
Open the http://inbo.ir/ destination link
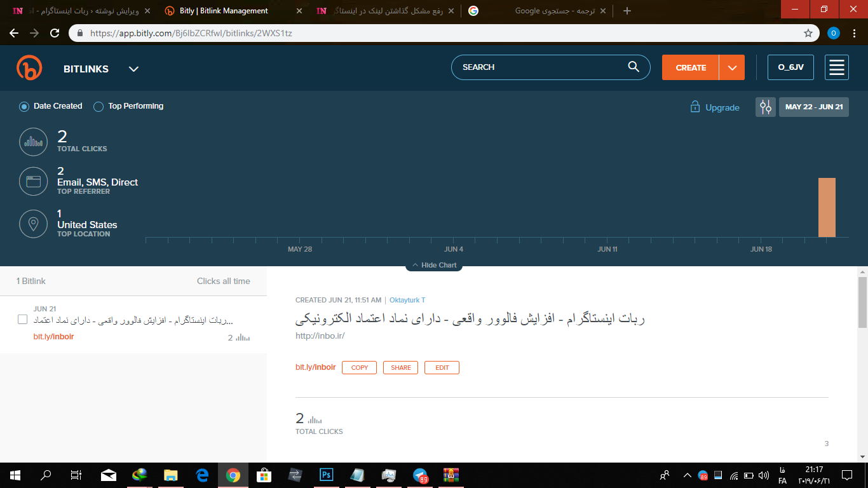320,335
